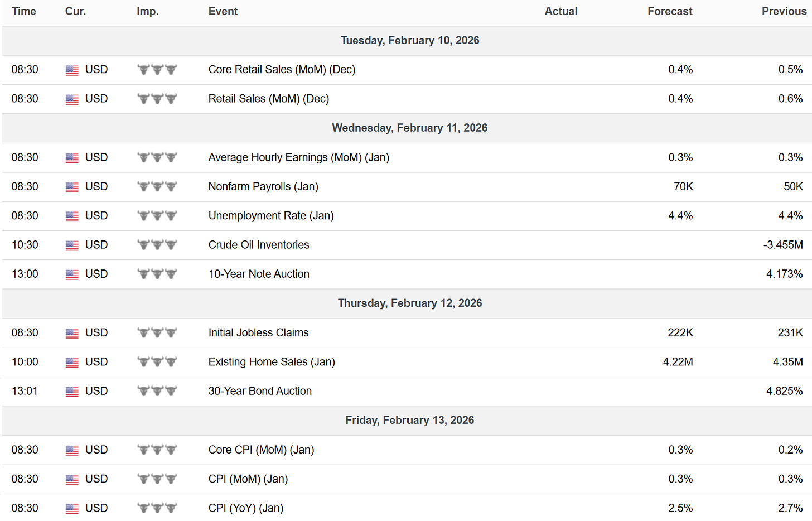Viewport: 812px width, 521px height.
Task: Click the US flag beside Crude Oil Inventories
Action: 72,245
